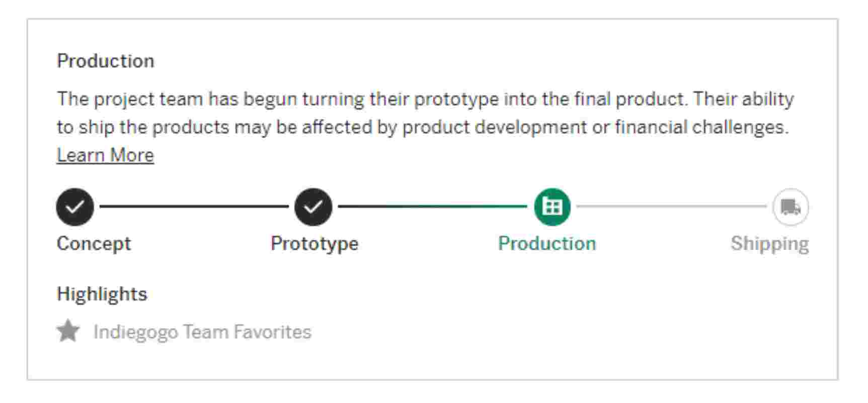Click the sentence starting "The project team"
The image size is (868, 403).
click(252, 99)
